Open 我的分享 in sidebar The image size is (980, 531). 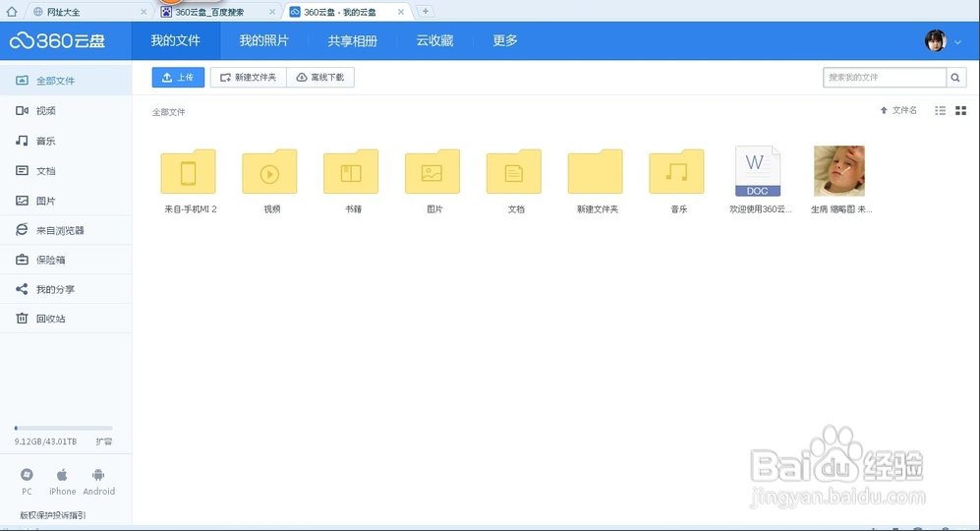tap(66, 289)
